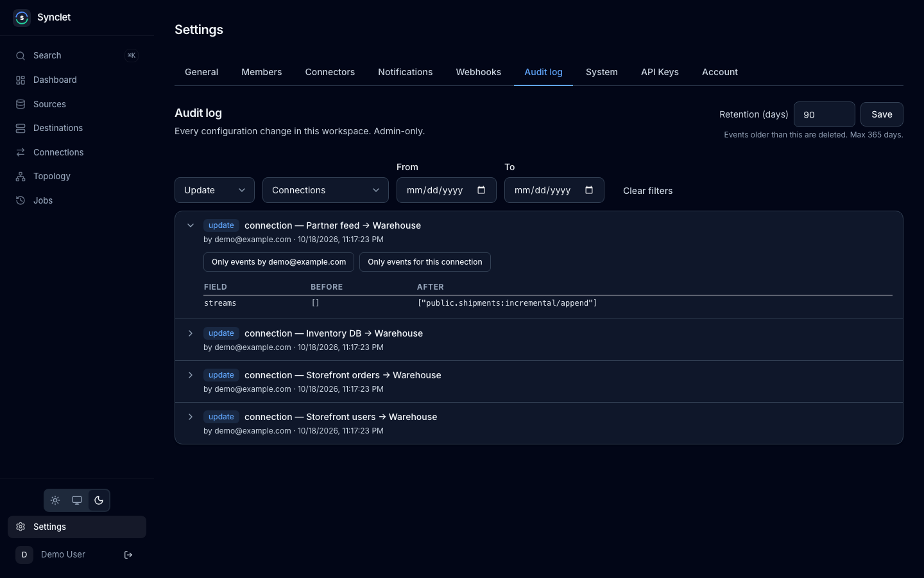The image size is (924, 578).
Task: Open the Members tab
Action: [x=262, y=72]
